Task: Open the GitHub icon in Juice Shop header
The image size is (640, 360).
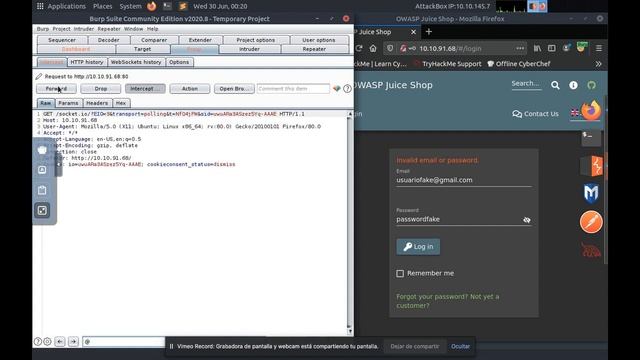Action: click(591, 85)
